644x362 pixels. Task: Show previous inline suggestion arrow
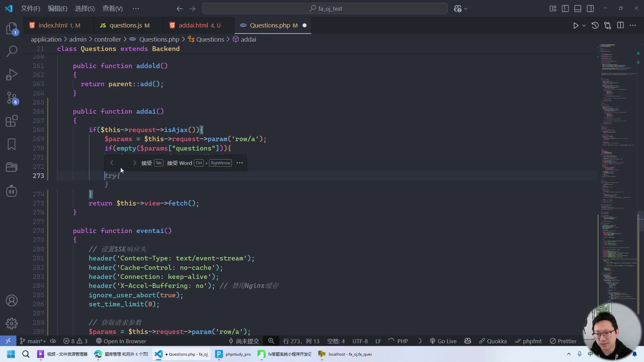pyautogui.click(x=112, y=163)
